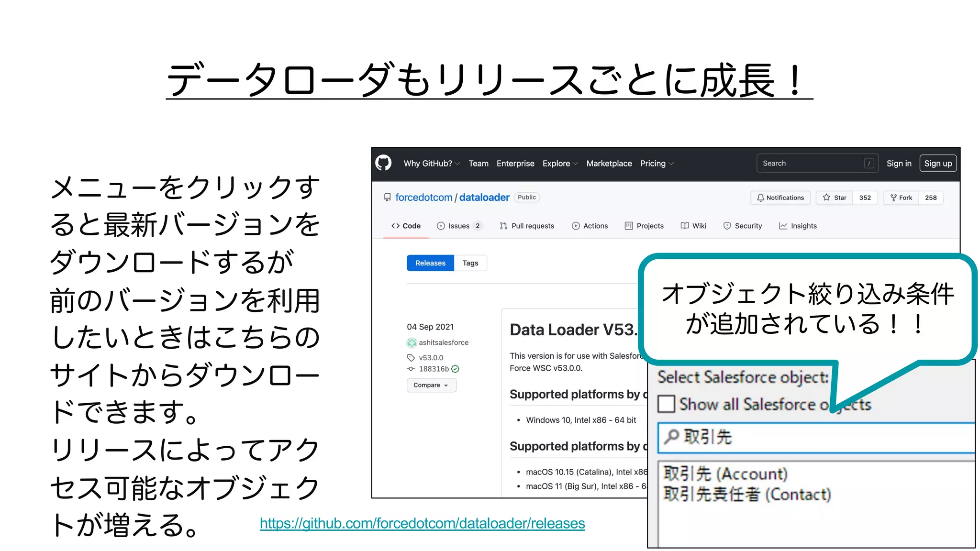Open commit 188316b

434,369
